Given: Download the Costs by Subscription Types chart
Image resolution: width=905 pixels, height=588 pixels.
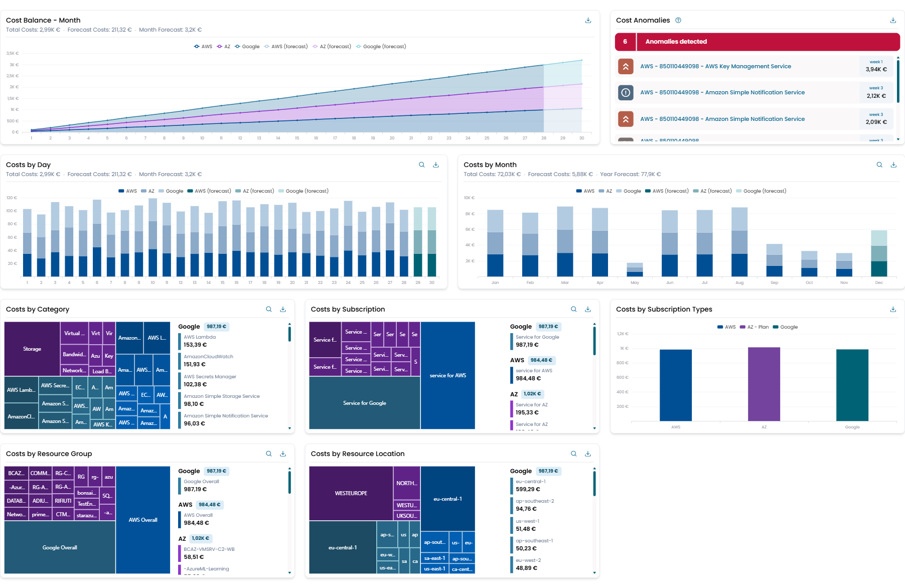Looking at the screenshot, I should tap(893, 310).
